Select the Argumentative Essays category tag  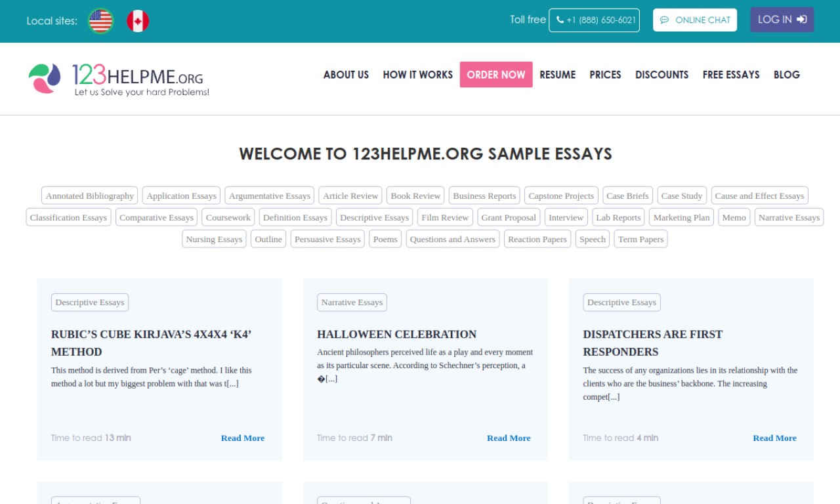click(x=269, y=196)
